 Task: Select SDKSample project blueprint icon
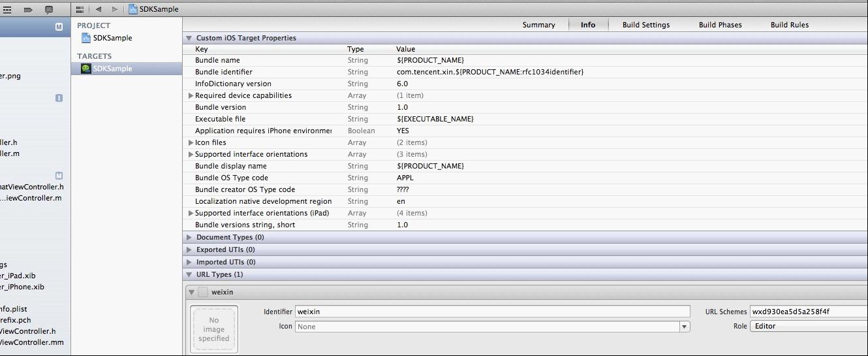point(86,38)
